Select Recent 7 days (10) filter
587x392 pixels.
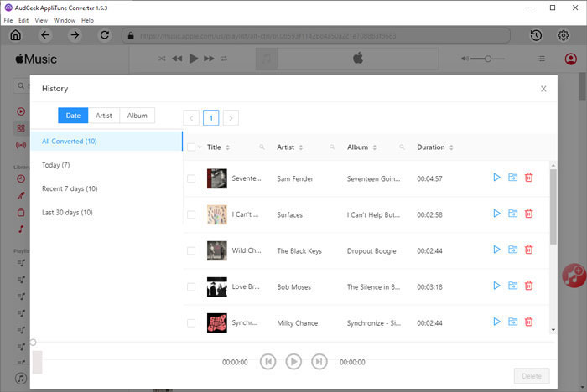point(106,188)
